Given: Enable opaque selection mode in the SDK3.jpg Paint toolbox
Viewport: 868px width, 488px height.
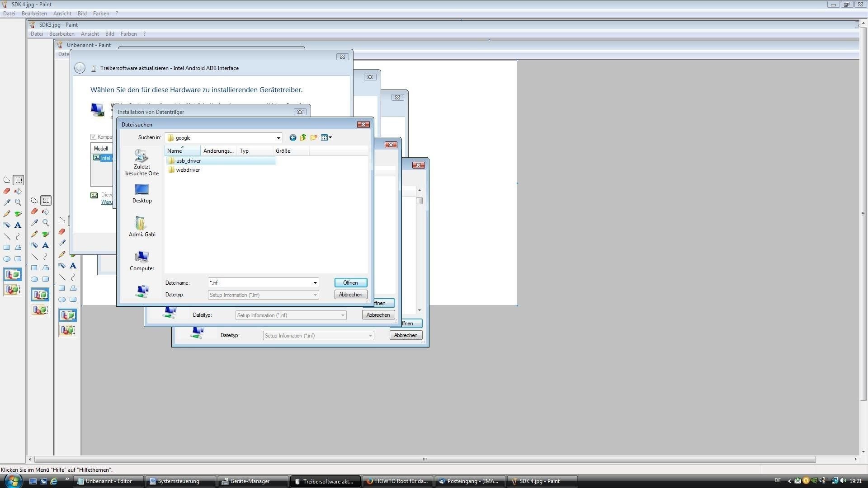Looking at the screenshot, I should tap(40, 295).
